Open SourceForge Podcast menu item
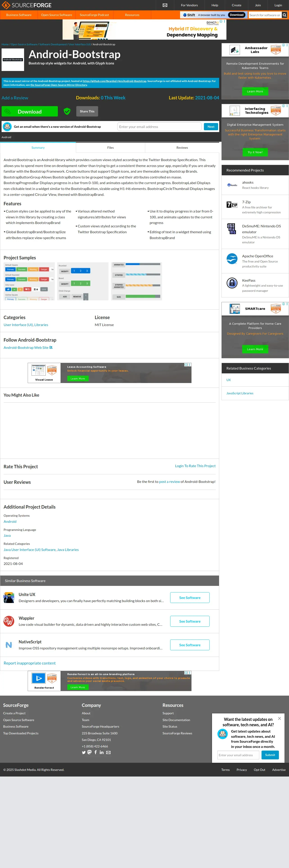289x868 pixels. (94, 15)
